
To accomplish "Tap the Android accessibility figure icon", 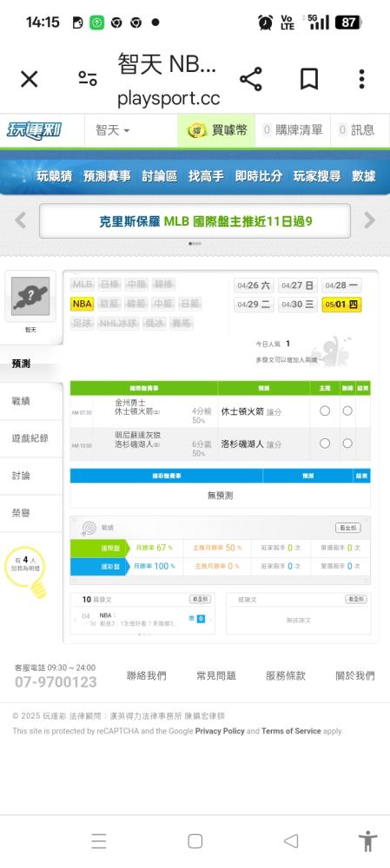I will 367,841.
